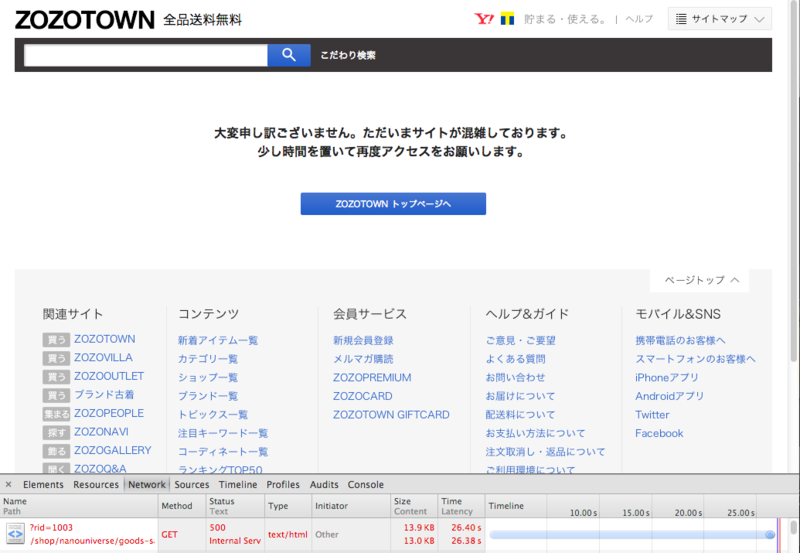Click the 飾る badge beside ZOZOGALLERY
Screen dimensions: 800x553
tap(56, 451)
